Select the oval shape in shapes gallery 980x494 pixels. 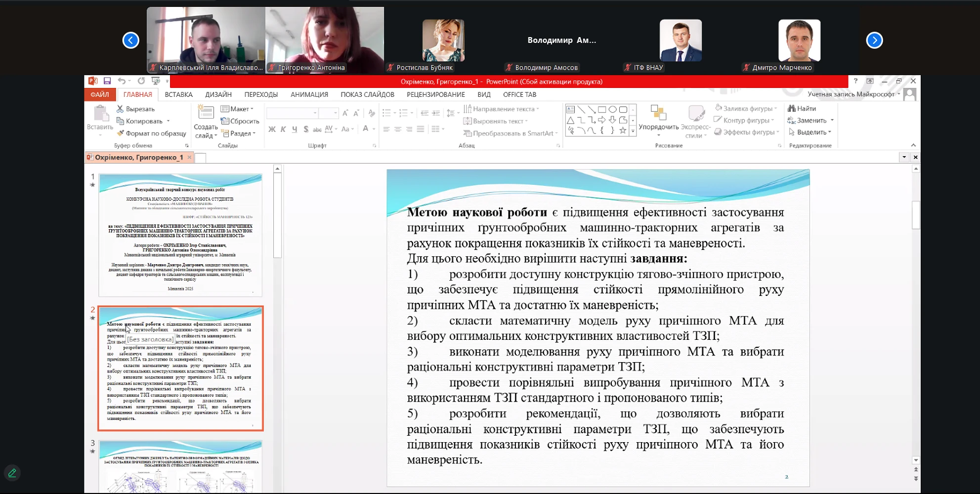[x=612, y=109]
